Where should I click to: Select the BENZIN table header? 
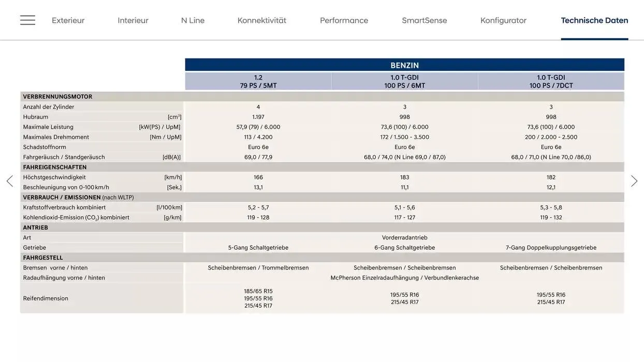(x=405, y=64)
